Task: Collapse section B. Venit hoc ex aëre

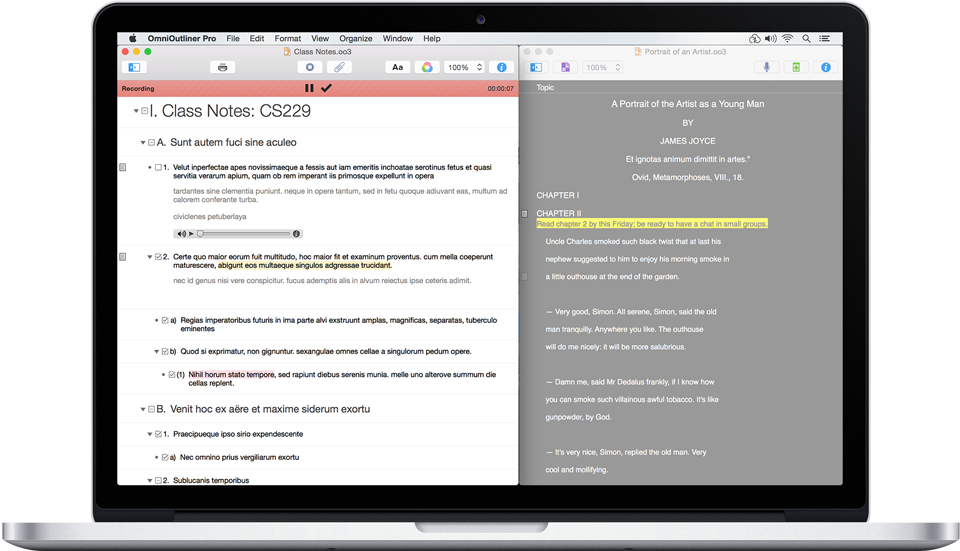Action: point(143,409)
